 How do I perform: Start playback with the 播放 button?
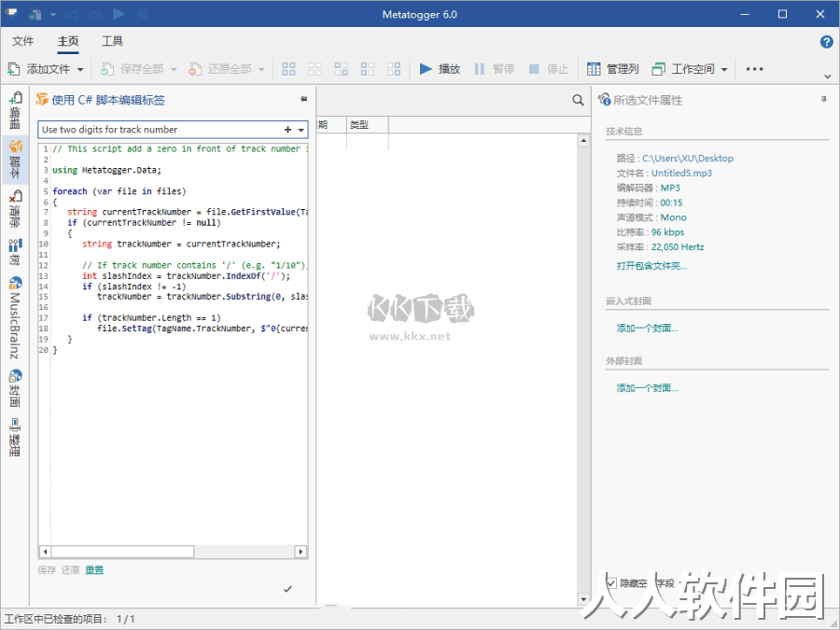click(440, 69)
